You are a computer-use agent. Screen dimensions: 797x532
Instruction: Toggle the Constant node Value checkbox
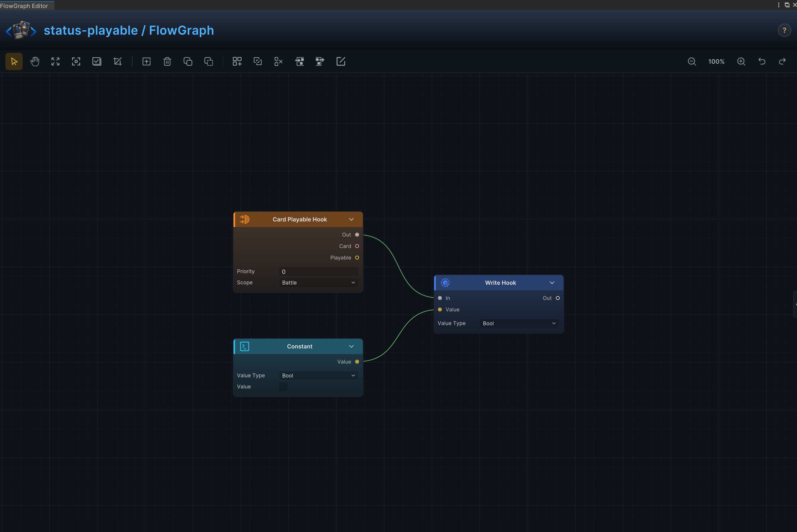(x=284, y=387)
